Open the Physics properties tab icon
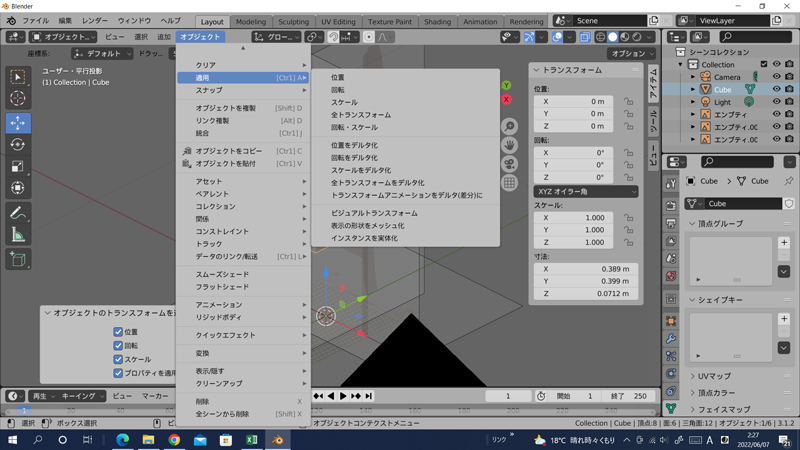The height and width of the screenshot is (450, 800). [671, 373]
